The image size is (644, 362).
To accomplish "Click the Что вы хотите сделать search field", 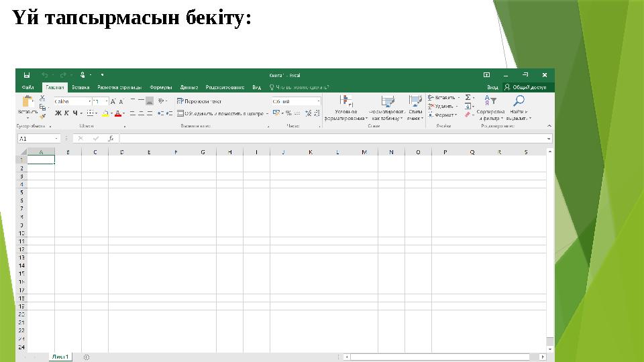I will [x=299, y=87].
